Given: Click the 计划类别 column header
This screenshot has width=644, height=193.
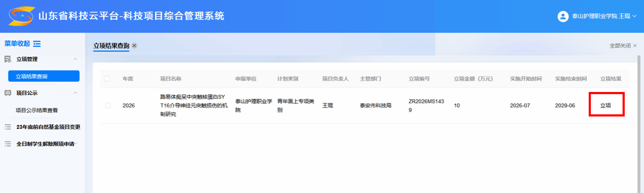Looking at the screenshot, I should click(288, 79).
